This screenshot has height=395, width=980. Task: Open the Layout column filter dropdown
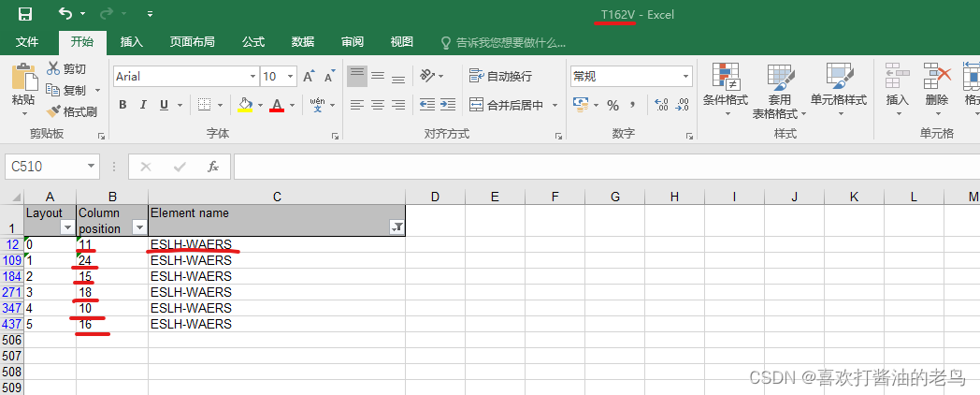pos(67,227)
